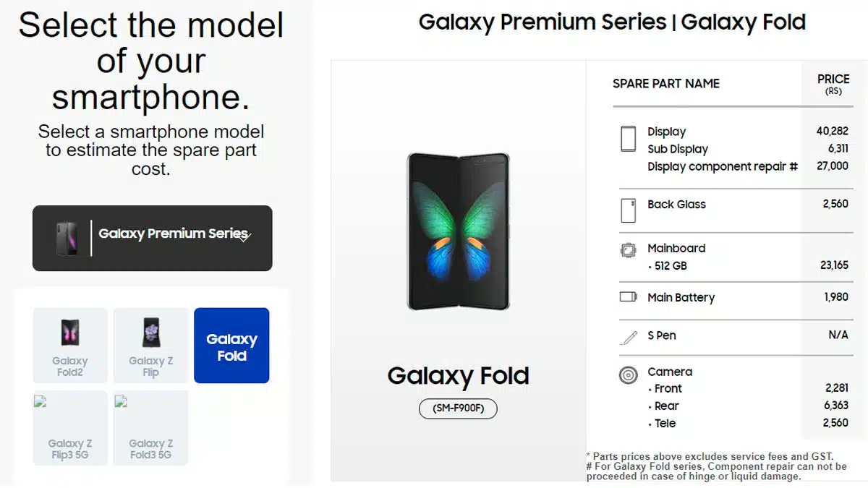Select the Galaxy Fold tab tile
868x488 pixels.
coord(231,345)
